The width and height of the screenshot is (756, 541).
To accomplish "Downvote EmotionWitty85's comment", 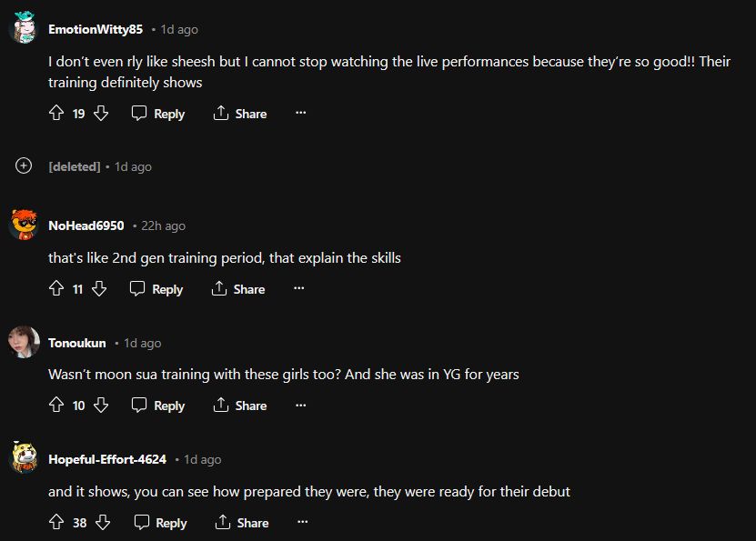I will (x=101, y=114).
